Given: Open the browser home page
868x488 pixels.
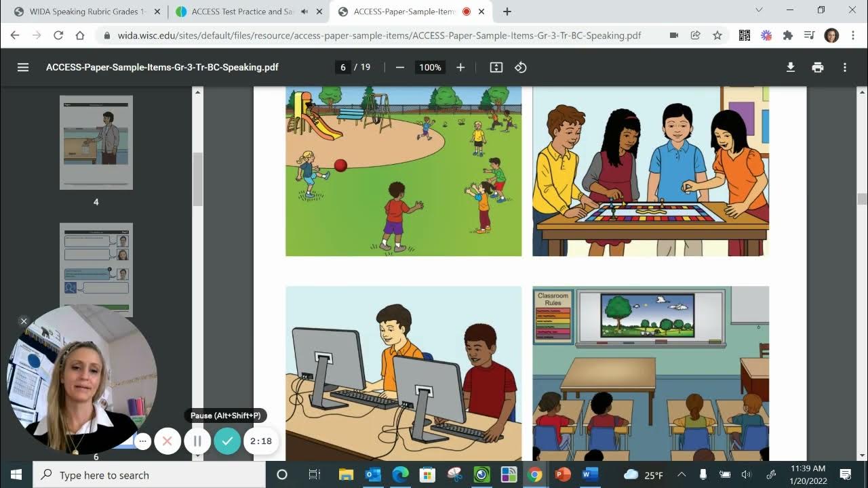Looking at the screenshot, I should 80,35.
